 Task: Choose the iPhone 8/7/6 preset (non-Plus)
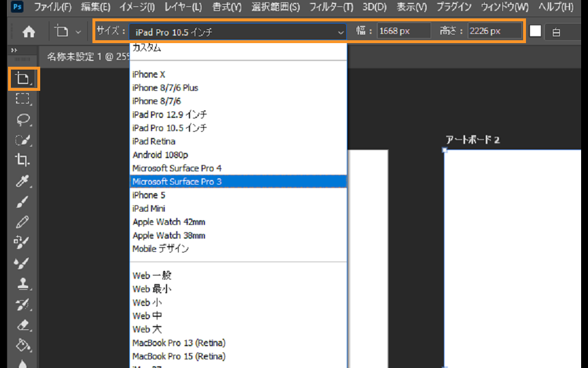click(x=238, y=101)
